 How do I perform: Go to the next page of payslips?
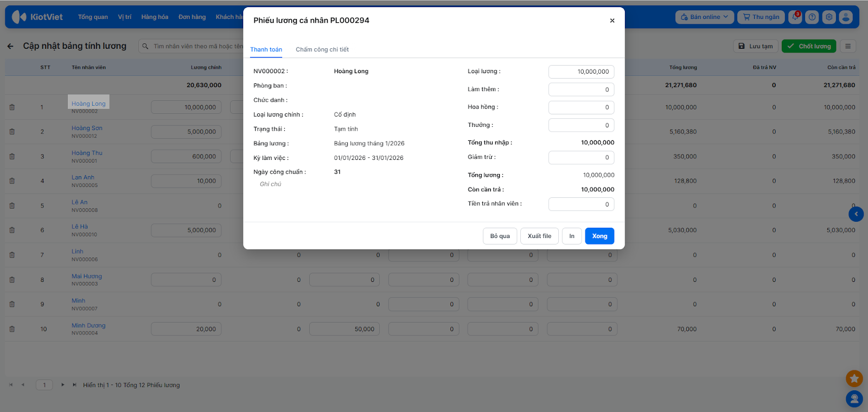[63, 385]
